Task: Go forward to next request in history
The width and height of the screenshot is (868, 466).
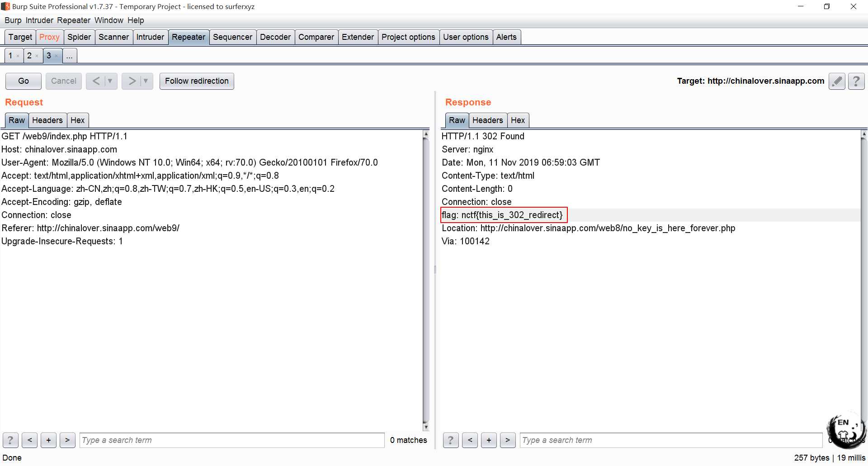Action: coord(132,81)
